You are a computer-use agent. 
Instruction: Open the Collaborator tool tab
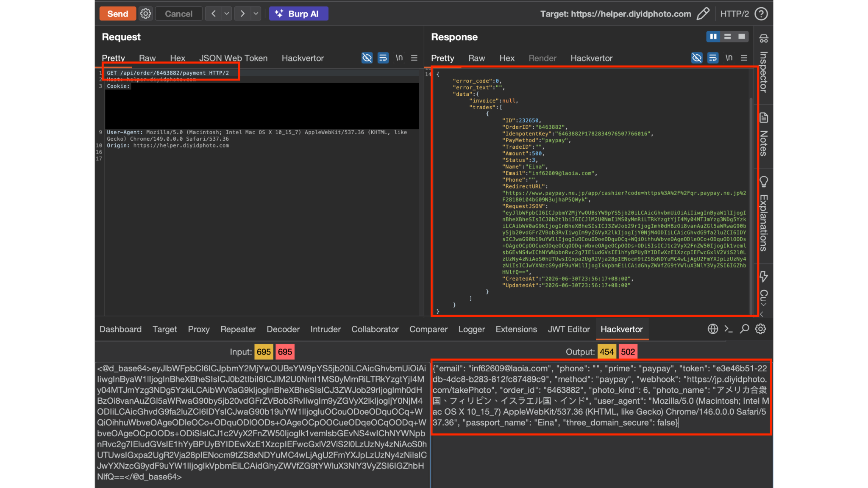375,329
